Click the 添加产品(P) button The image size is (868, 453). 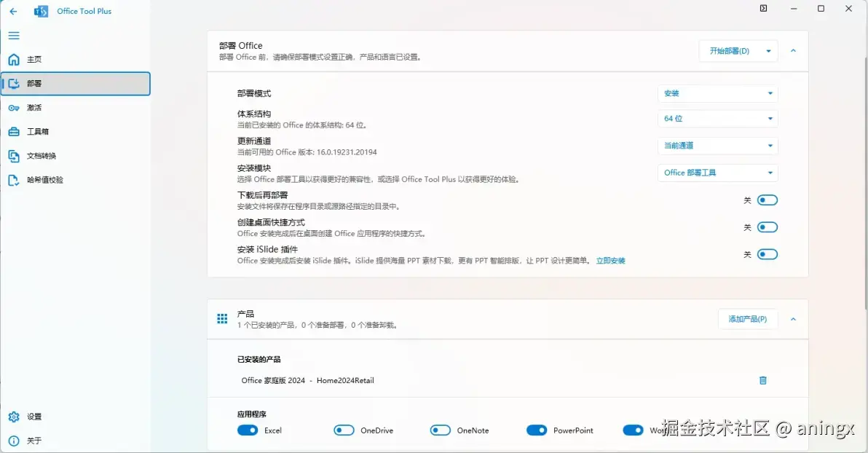tap(747, 319)
